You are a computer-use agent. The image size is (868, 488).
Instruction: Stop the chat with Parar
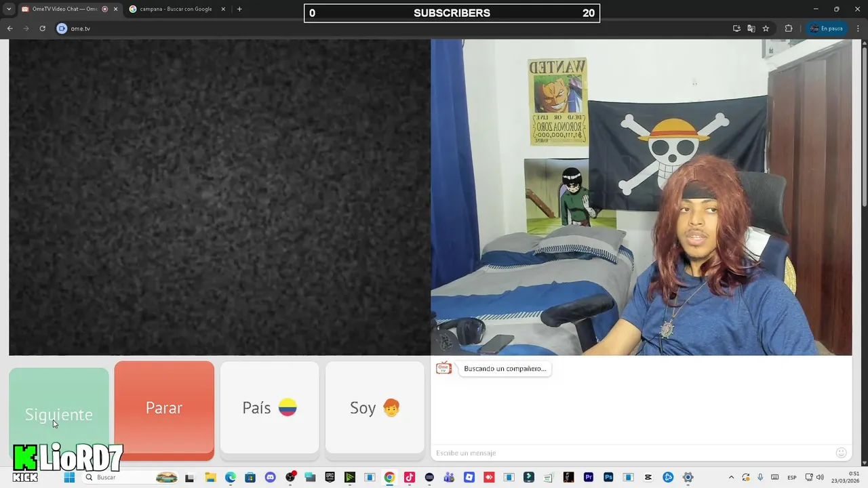164,407
